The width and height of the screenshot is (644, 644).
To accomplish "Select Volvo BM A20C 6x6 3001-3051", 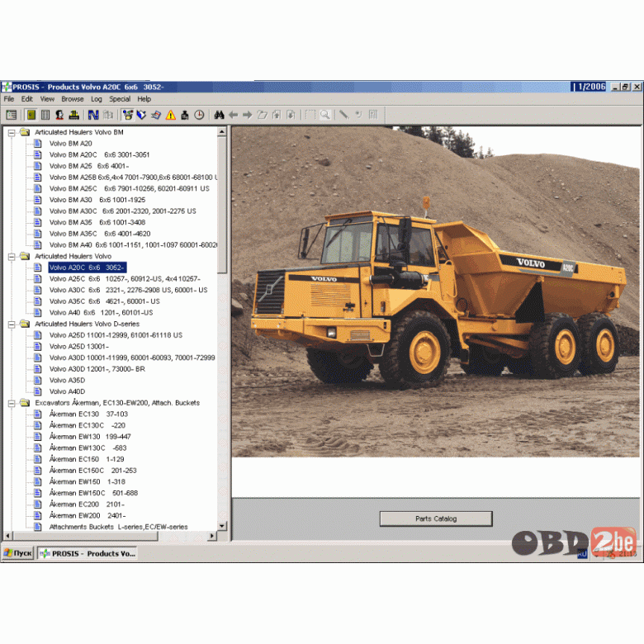I will [x=99, y=155].
